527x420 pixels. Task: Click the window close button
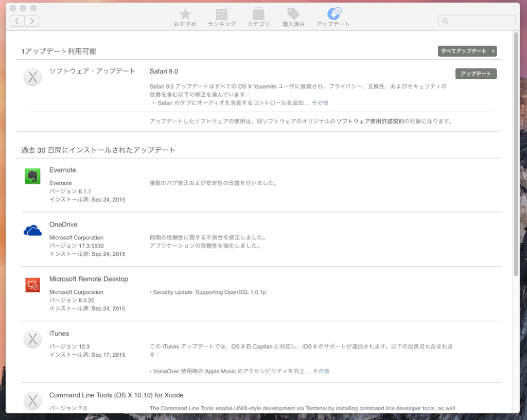click(13, 8)
